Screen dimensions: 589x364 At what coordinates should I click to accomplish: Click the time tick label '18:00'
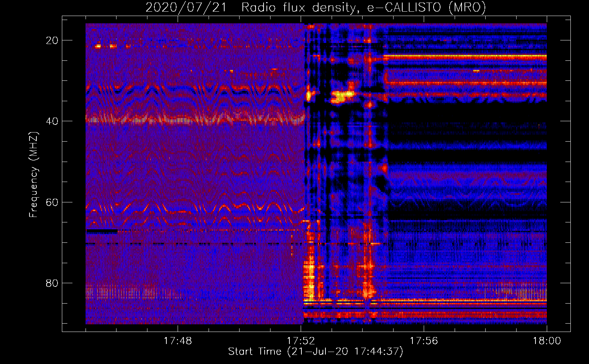tap(547, 341)
